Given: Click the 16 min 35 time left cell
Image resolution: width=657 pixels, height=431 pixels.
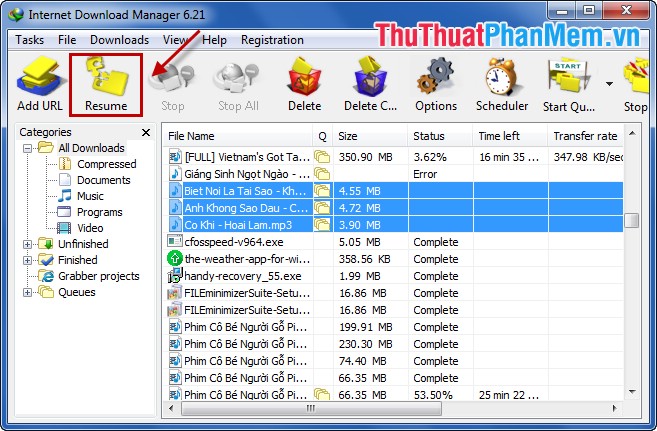Looking at the screenshot, I should [509, 157].
